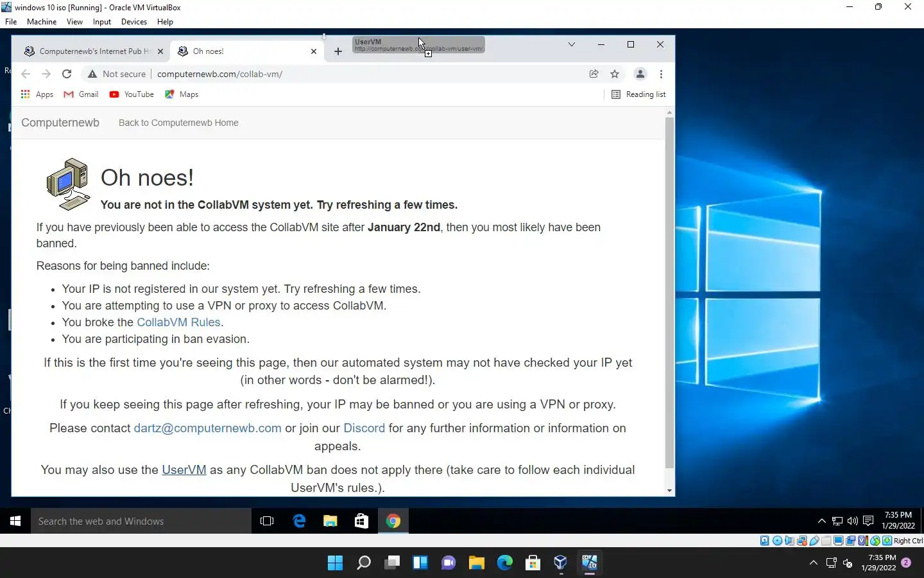
Task: Open the Apps bookmark shortcut
Action: tap(37, 94)
